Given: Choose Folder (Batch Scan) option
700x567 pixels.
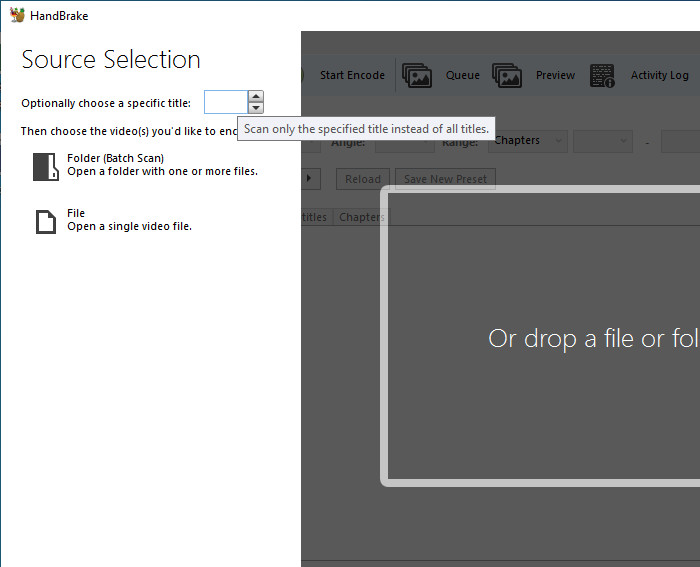Looking at the screenshot, I should (x=146, y=165).
